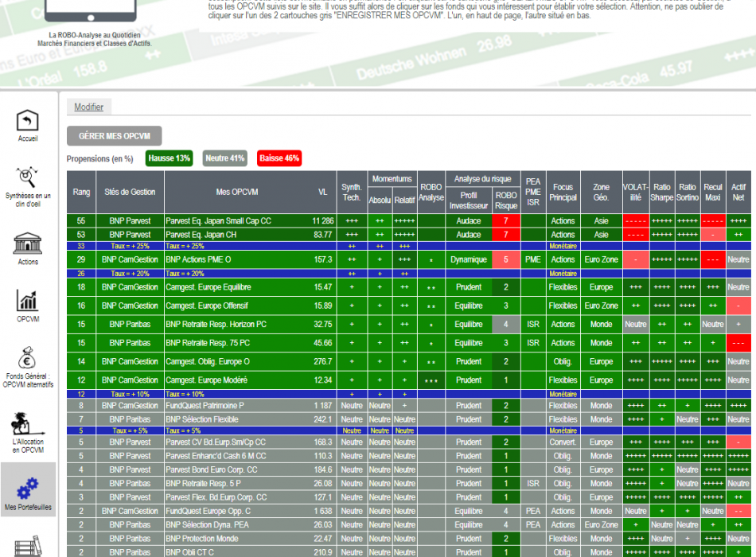Click Zone Géo. column header
The width and height of the screenshot is (756, 557).
602,192
